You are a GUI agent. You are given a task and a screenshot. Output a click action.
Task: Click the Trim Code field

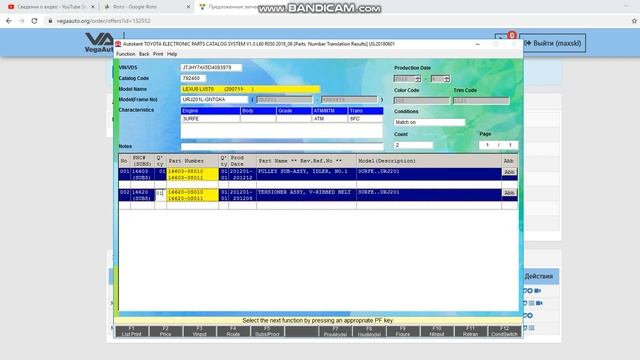coord(481,100)
